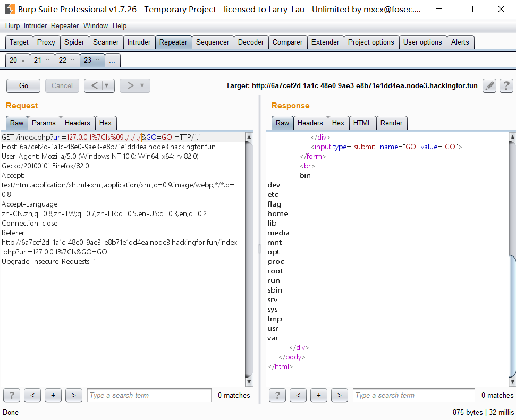Open the Project options tab
Screen dimensions: 516x420
[x=371, y=42]
